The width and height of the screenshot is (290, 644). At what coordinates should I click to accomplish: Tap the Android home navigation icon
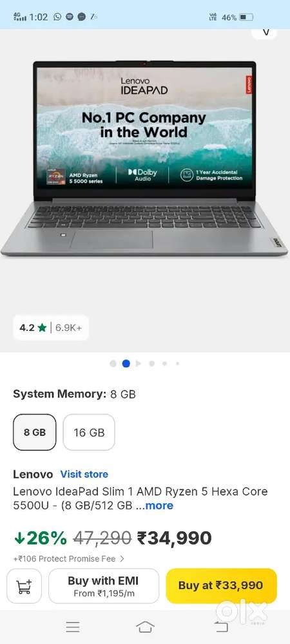coord(145,627)
